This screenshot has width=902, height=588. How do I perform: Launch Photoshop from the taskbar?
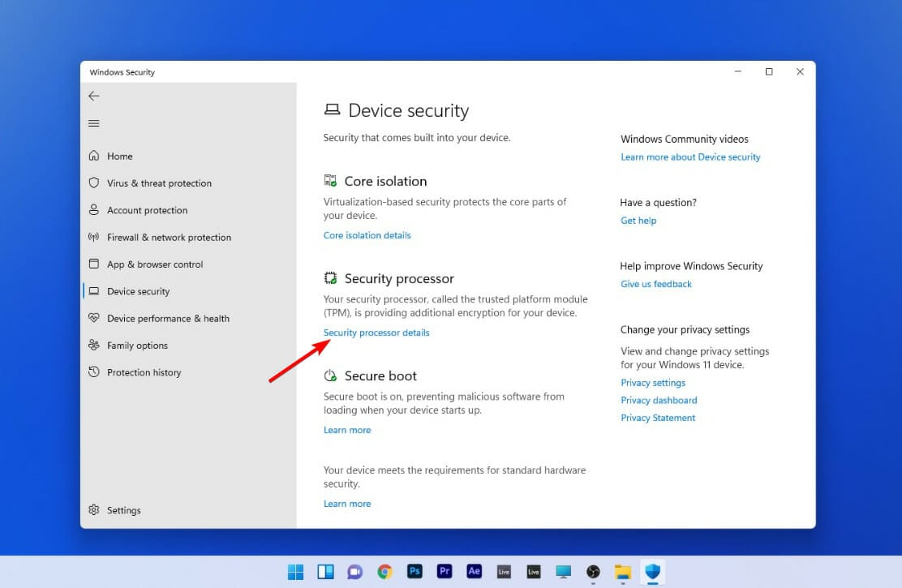click(x=414, y=572)
